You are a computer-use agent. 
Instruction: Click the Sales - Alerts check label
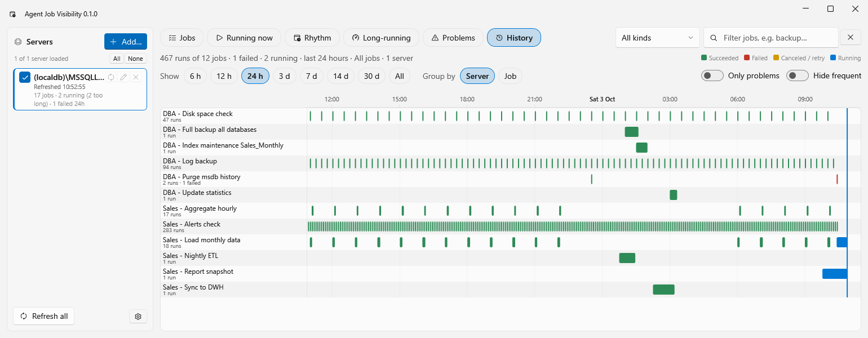click(x=192, y=224)
